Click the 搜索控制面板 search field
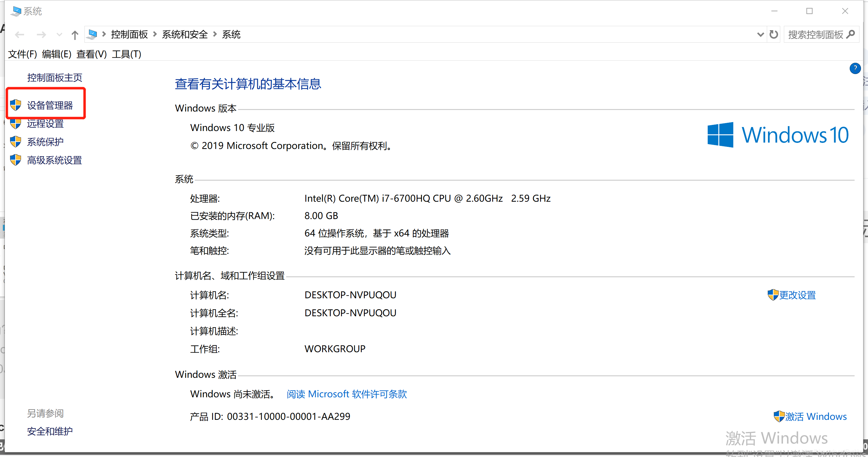Viewport: 868px width, 457px height. pos(821,34)
